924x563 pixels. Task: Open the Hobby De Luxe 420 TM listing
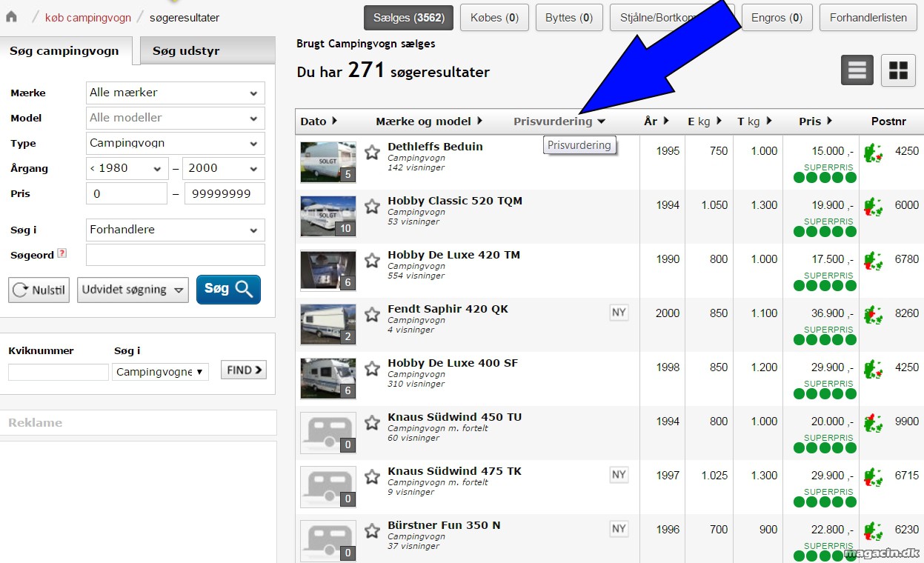pyautogui.click(x=453, y=255)
